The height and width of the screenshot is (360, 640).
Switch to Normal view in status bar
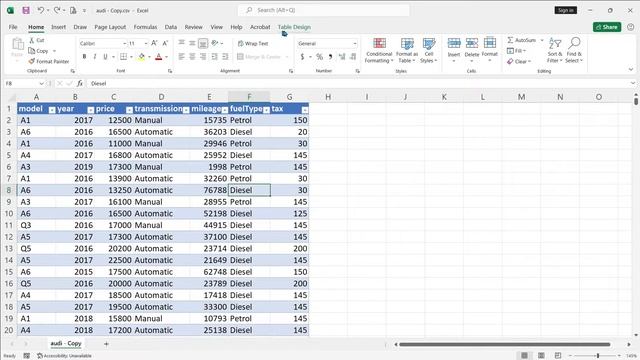[x=524, y=356]
